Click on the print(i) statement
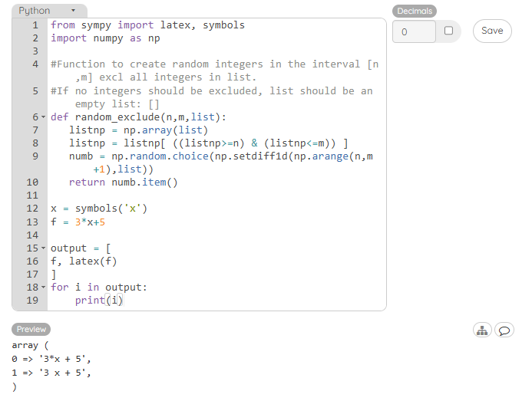This screenshot has height=401, width=532. point(98,301)
